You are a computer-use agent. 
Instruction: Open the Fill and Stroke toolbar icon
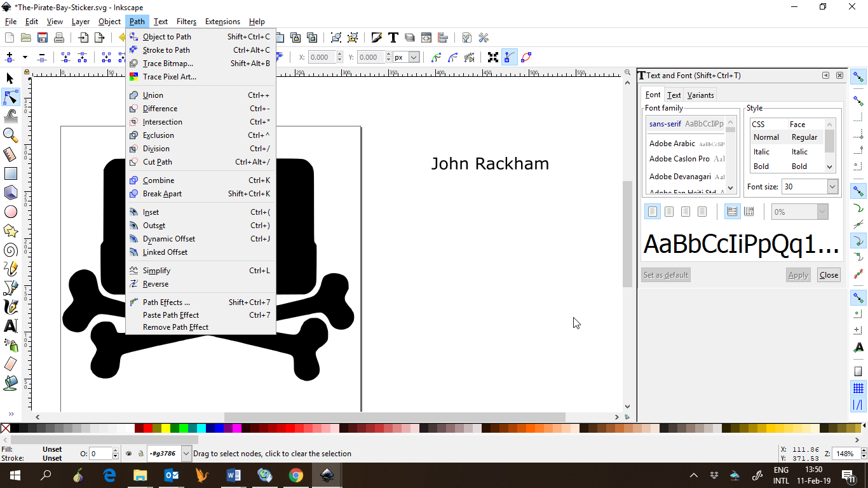click(377, 37)
